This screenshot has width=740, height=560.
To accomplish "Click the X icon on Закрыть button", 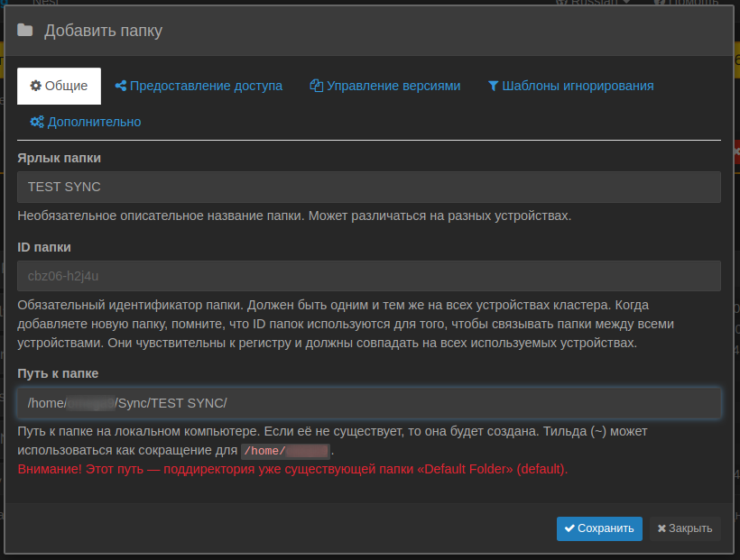I will pos(661,528).
